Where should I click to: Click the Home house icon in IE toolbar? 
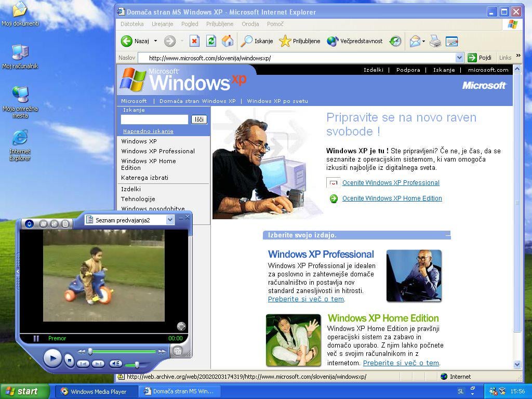[228, 41]
